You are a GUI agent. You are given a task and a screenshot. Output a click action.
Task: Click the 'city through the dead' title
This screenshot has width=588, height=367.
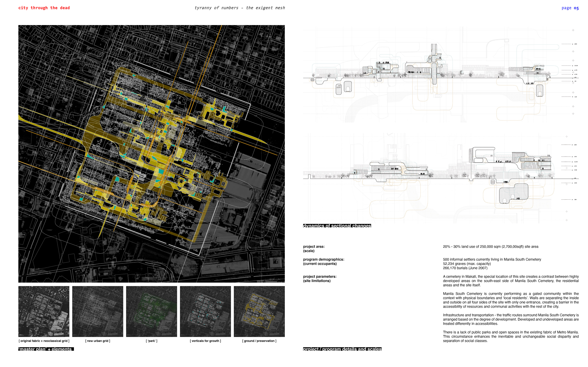pos(44,8)
